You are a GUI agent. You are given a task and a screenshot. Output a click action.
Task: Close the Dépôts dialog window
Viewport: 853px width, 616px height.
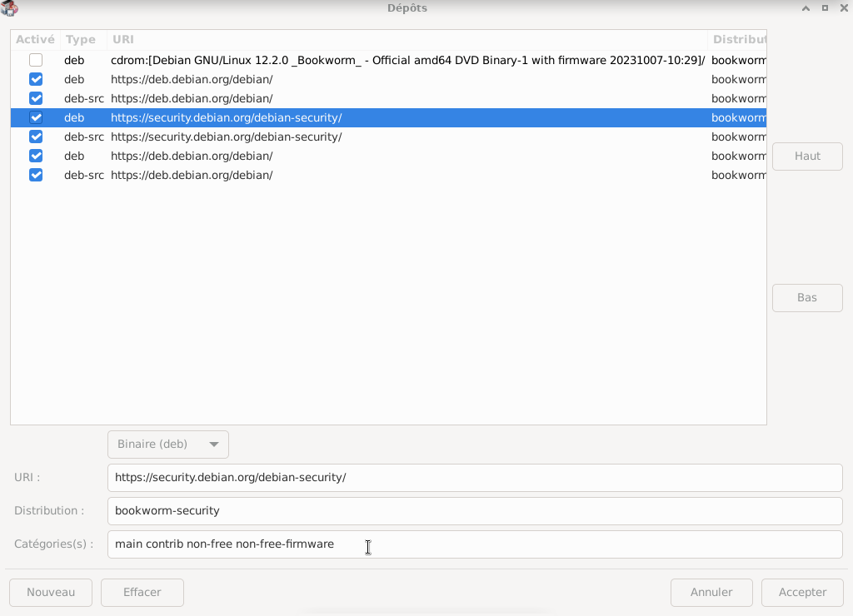pos(844,8)
